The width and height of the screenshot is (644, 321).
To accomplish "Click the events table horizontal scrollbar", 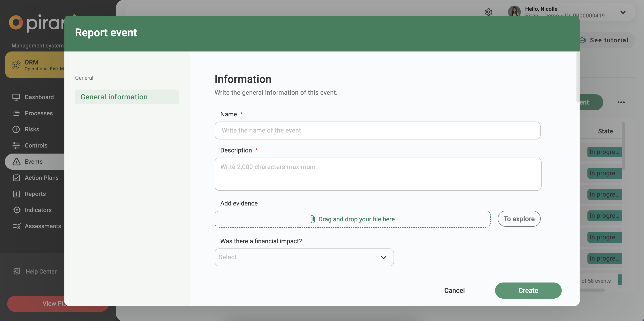I will coord(592,290).
